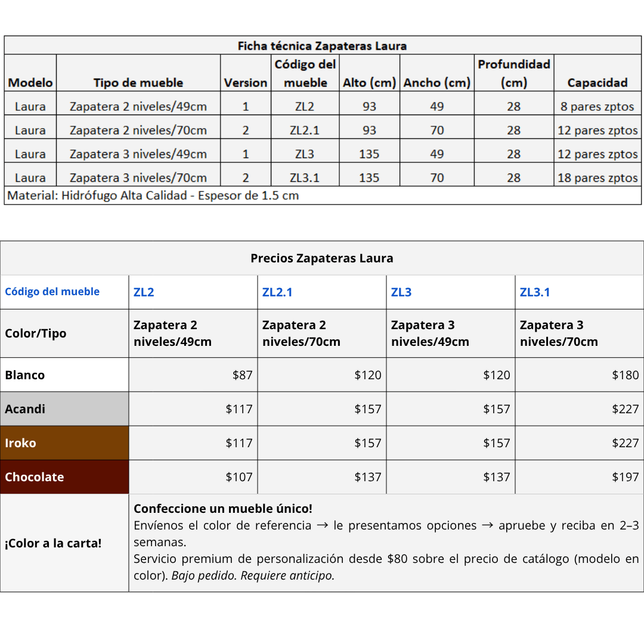Click the '¡Color a la carta!' cell
Viewport: 644px width, 644px height.
click(x=53, y=543)
